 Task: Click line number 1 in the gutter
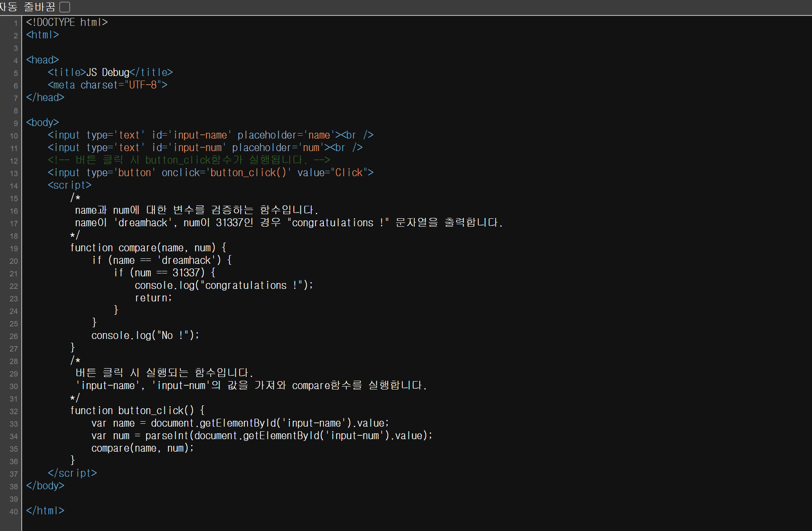15,23
